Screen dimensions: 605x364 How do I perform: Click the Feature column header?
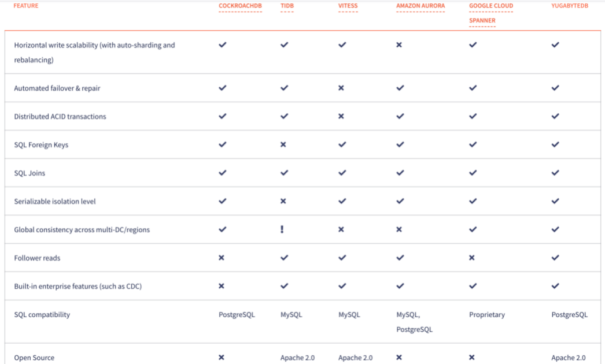point(26,6)
